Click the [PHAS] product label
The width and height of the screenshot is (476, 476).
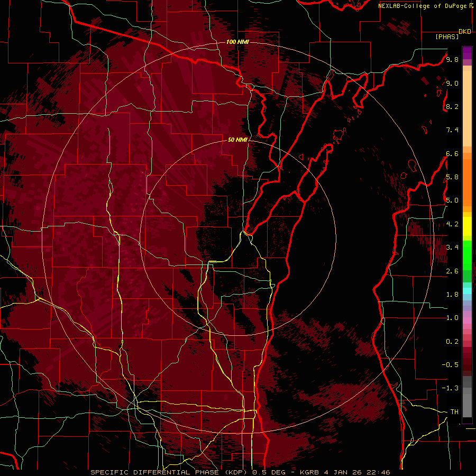pyautogui.click(x=447, y=37)
